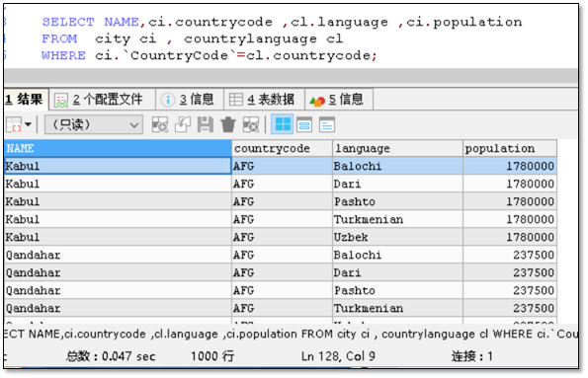
Task: Click the cancel changes grid icon
Action: click(x=250, y=124)
